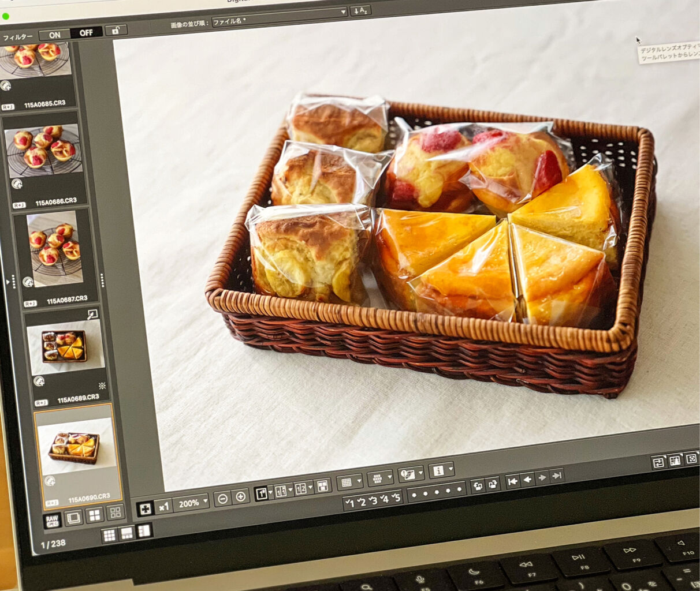
Task: Open grid display dropdown arrow
Action: 359,480
